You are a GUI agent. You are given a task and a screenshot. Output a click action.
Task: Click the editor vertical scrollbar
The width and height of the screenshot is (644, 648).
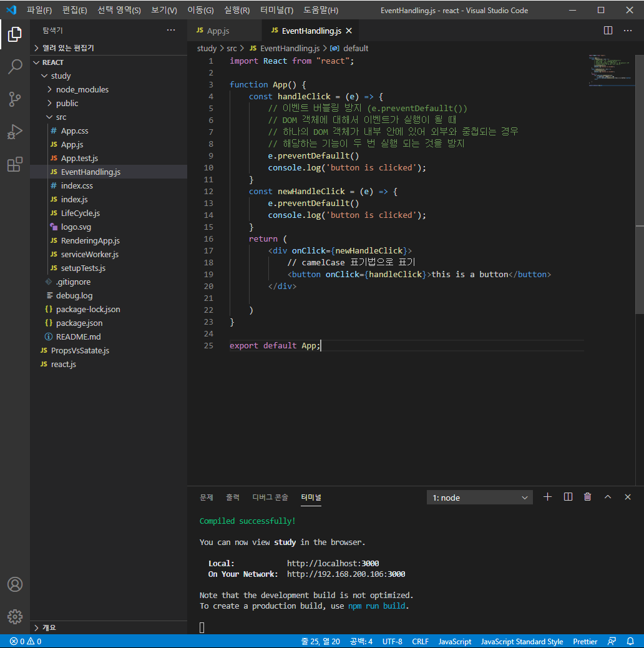pyautogui.click(x=640, y=184)
